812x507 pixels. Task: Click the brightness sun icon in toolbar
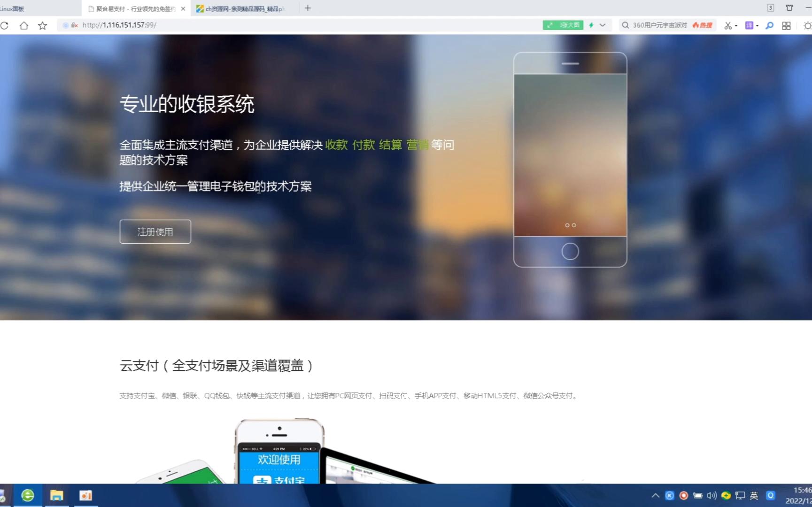807,25
